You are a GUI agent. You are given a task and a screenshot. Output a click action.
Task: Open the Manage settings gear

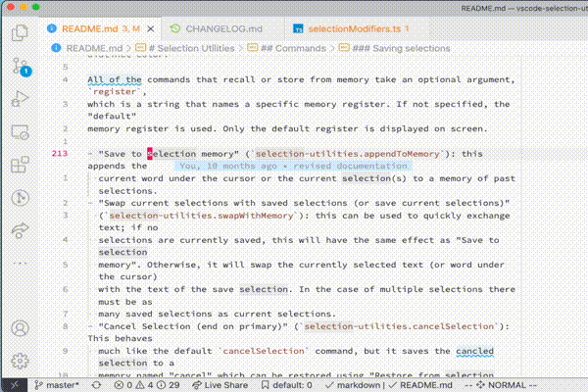click(20, 361)
